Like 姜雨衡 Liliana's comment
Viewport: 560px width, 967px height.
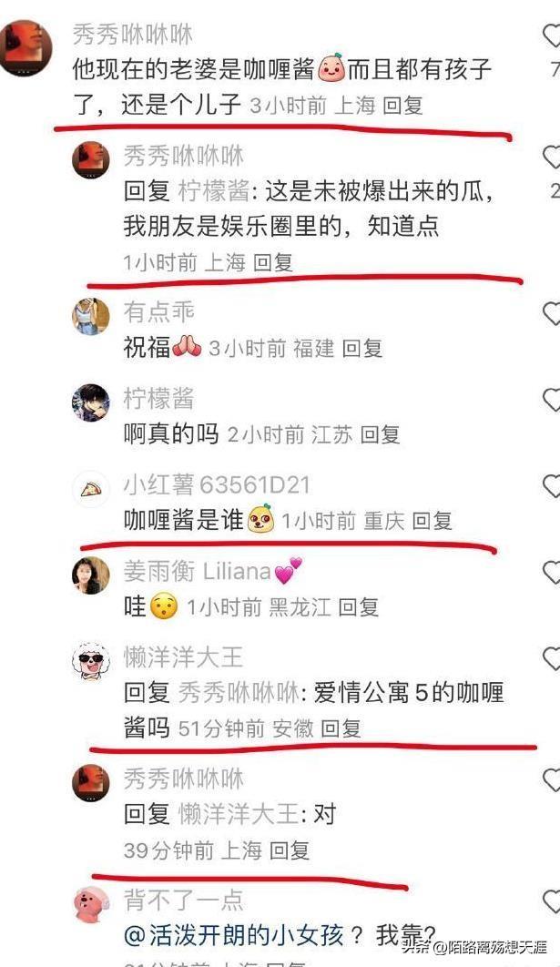tap(552, 573)
